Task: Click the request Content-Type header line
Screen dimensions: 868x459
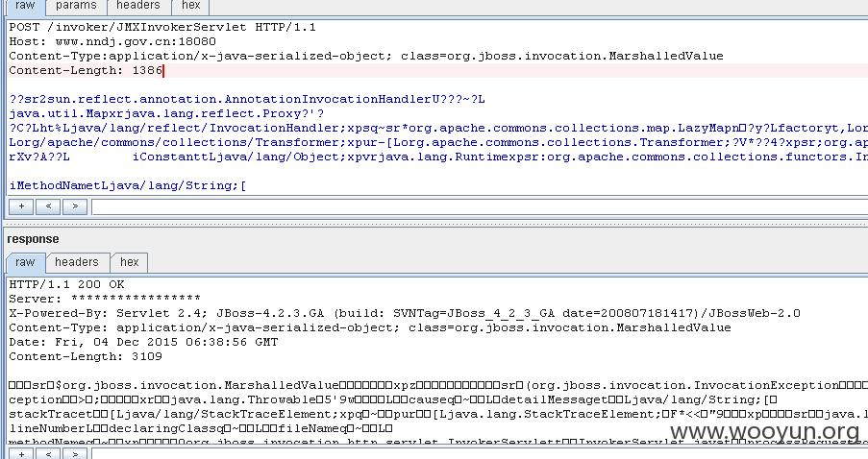Action: [x=366, y=56]
